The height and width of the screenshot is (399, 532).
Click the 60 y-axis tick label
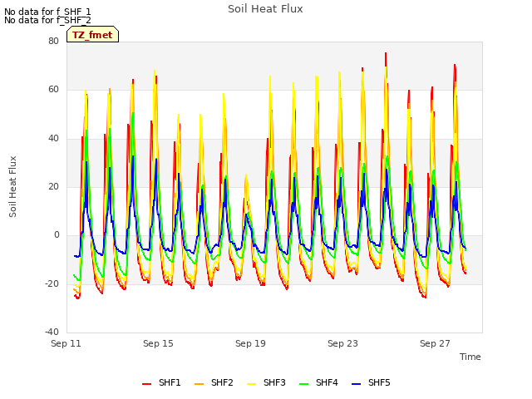point(53,90)
